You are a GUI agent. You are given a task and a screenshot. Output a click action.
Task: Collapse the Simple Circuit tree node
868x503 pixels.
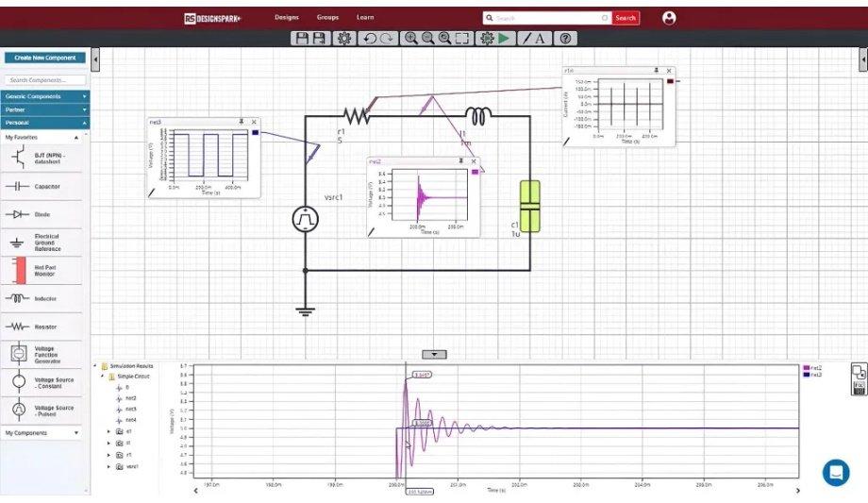(x=102, y=377)
